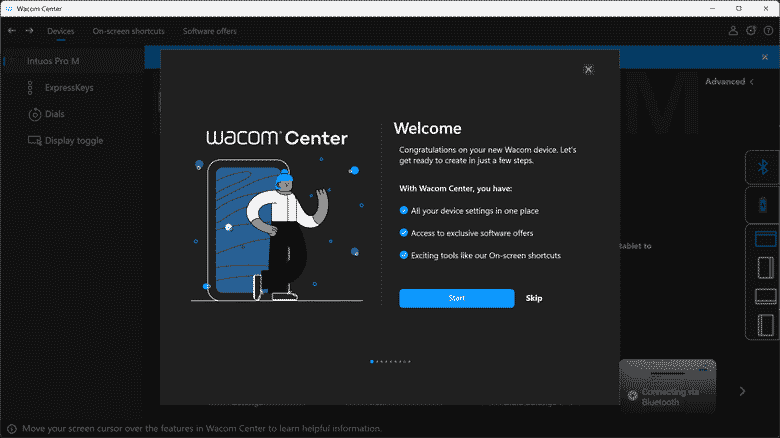The height and width of the screenshot is (438, 780).
Task: Click the info icon in status bar
Action: [12, 429]
